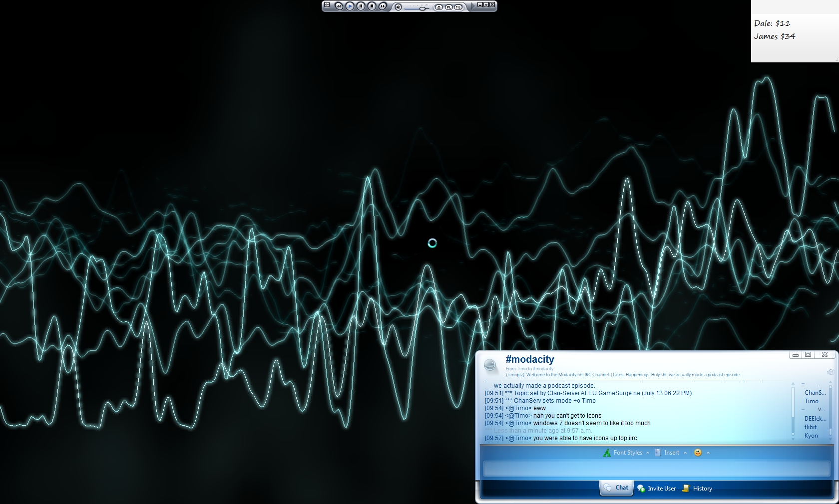
Task: Mute the player with the speaker icon
Action: click(398, 7)
